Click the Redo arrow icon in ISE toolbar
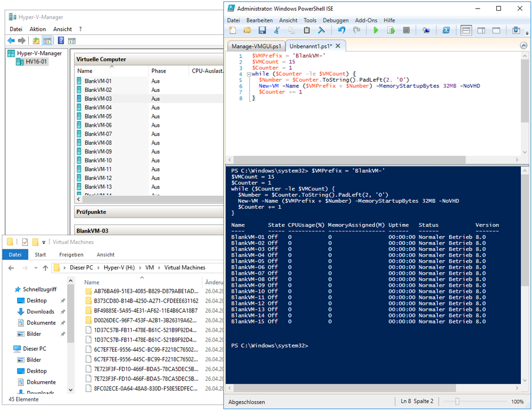 (x=356, y=30)
